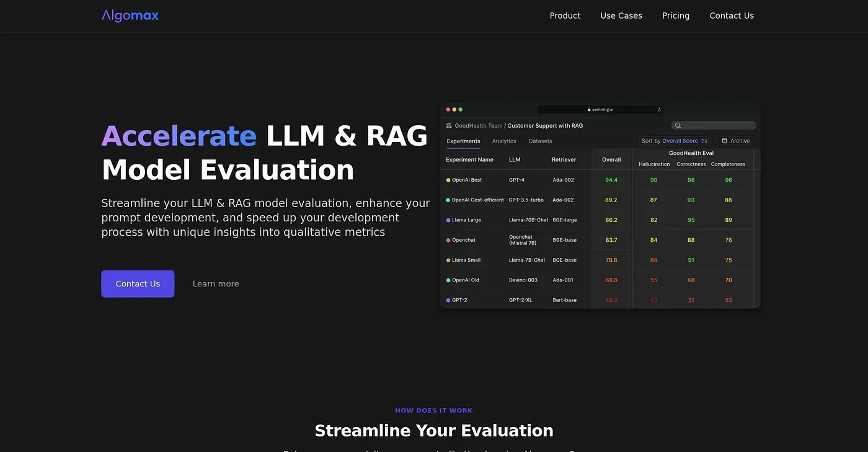The height and width of the screenshot is (452, 868).
Task: Click the lock icon beside semiring.ai
Action: pos(590,110)
